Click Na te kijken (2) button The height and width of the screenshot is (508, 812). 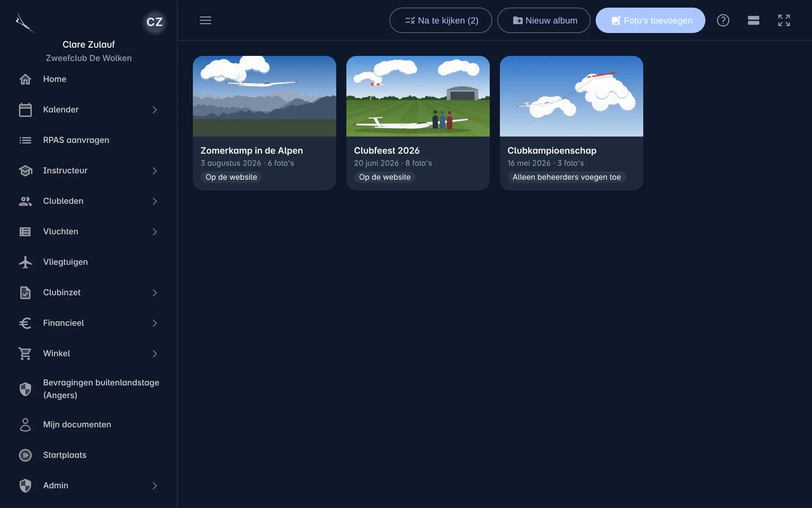(441, 21)
